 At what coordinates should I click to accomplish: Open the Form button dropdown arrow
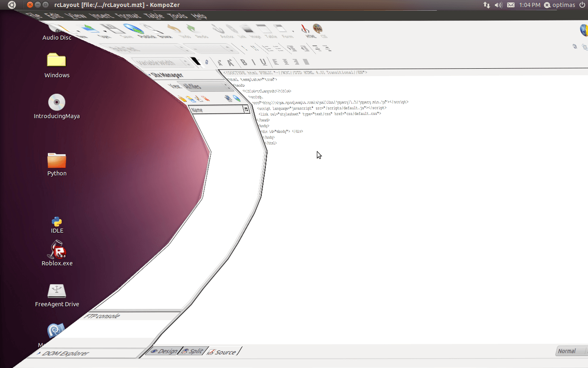[293, 31]
